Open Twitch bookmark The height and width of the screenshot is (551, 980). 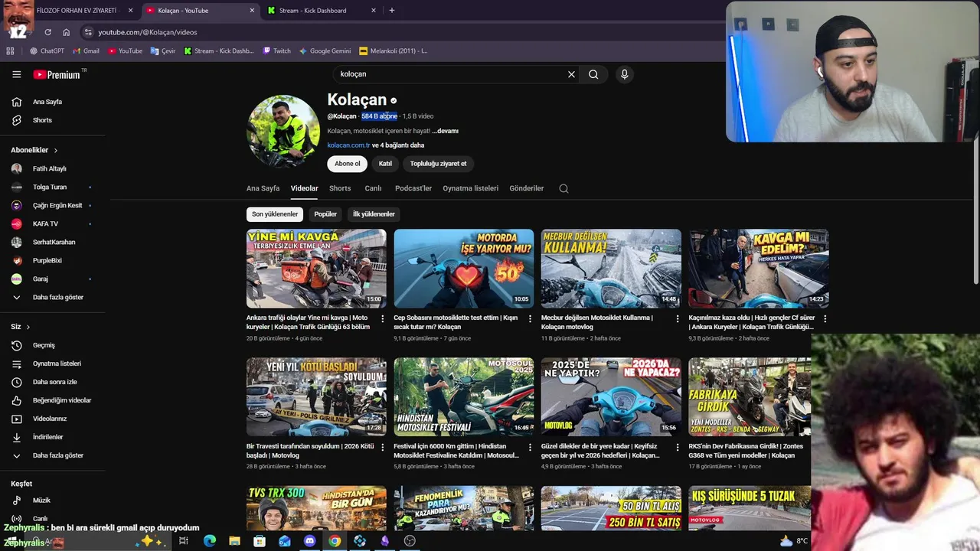pos(276,51)
